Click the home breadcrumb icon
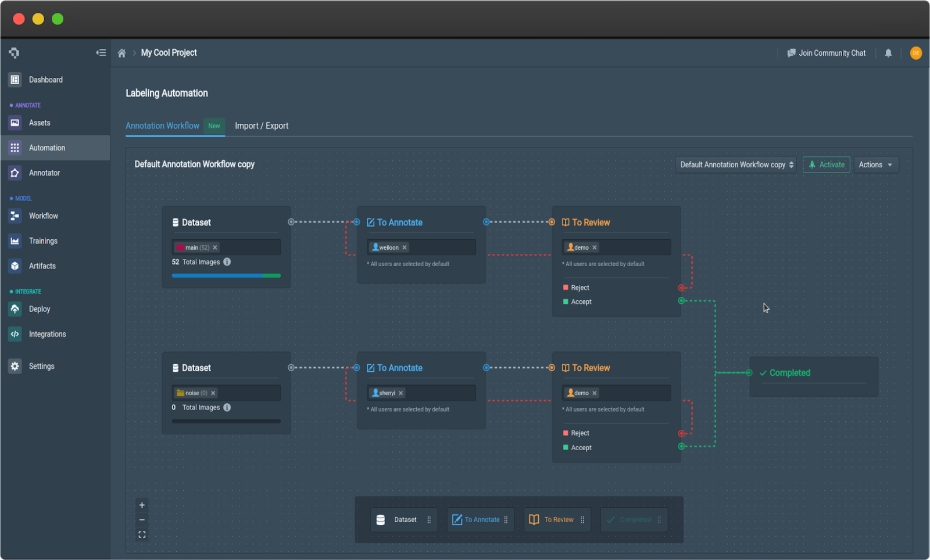The width and height of the screenshot is (930, 560). coord(121,52)
